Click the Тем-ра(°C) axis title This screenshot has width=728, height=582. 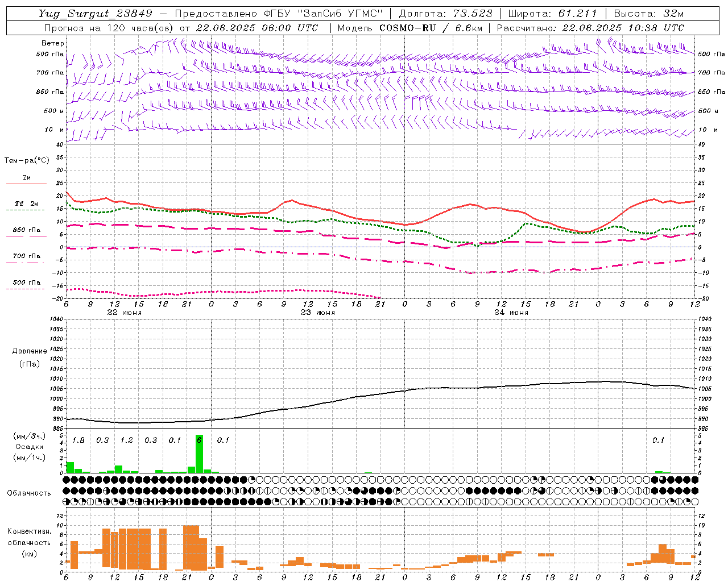pos(27,161)
